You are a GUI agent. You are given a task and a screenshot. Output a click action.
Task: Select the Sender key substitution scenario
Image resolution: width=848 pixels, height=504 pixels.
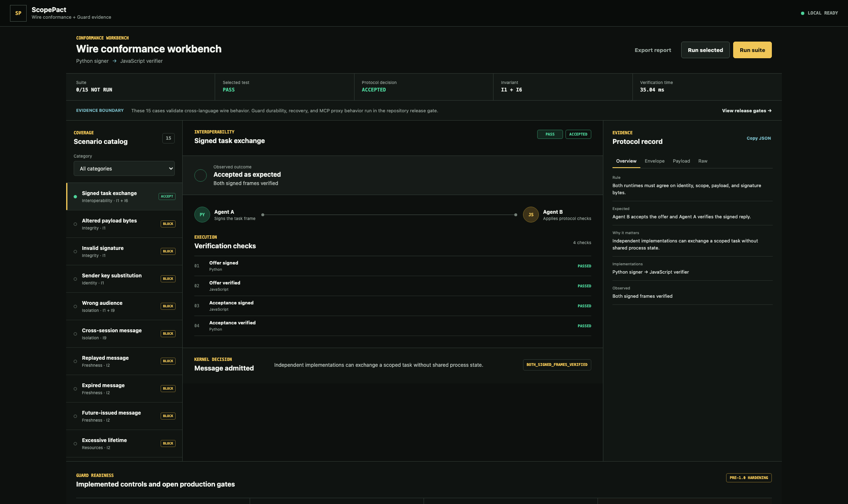(x=124, y=279)
